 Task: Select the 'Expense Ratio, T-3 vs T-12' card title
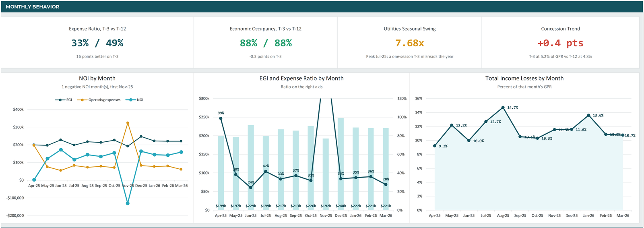[x=97, y=29]
